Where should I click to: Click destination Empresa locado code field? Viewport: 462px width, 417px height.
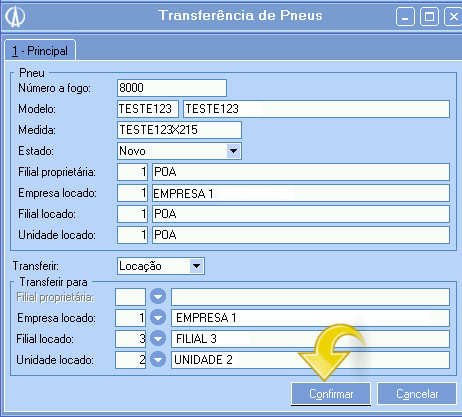coord(131,318)
